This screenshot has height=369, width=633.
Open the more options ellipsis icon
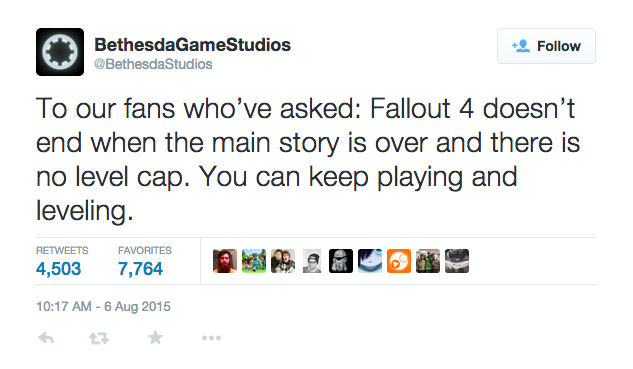click(211, 338)
